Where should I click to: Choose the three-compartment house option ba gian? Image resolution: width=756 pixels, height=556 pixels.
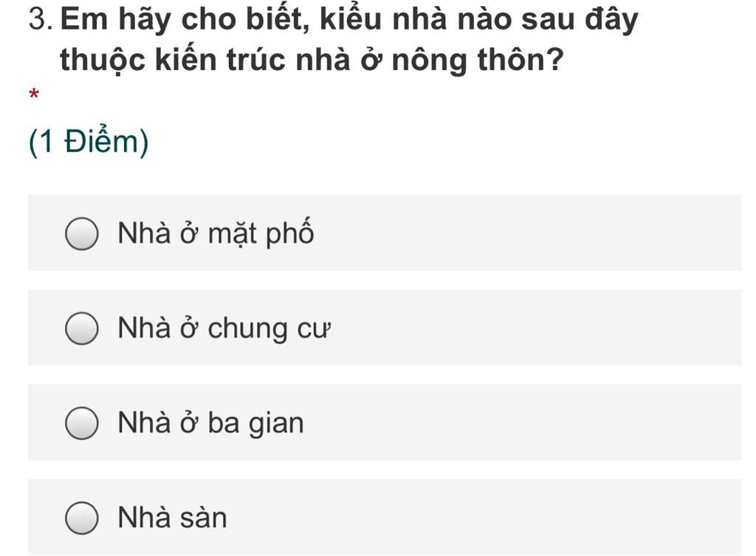[385, 422]
